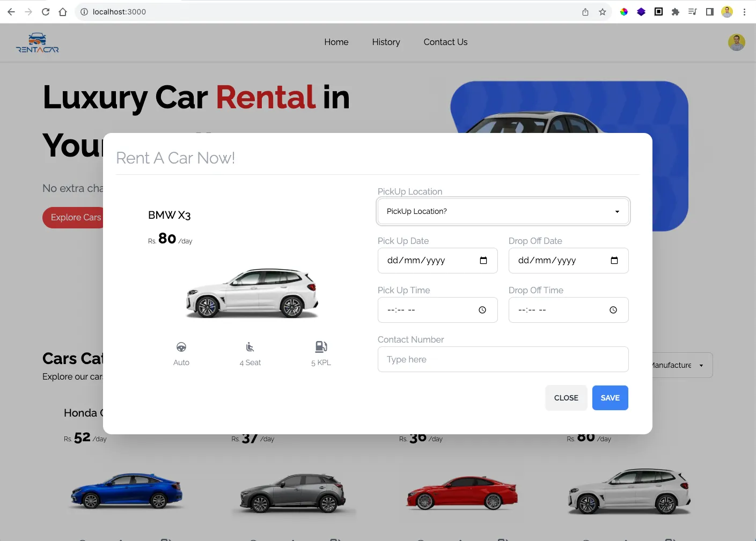
Task: Click the steering wheel Auto icon
Action: [x=181, y=347]
